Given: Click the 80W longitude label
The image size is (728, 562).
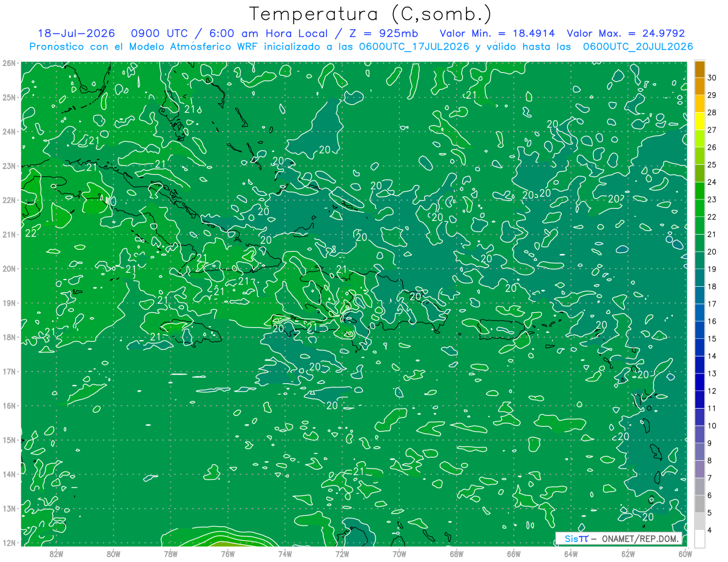Looking at the screenshot, I should click(x=113, y=554).
